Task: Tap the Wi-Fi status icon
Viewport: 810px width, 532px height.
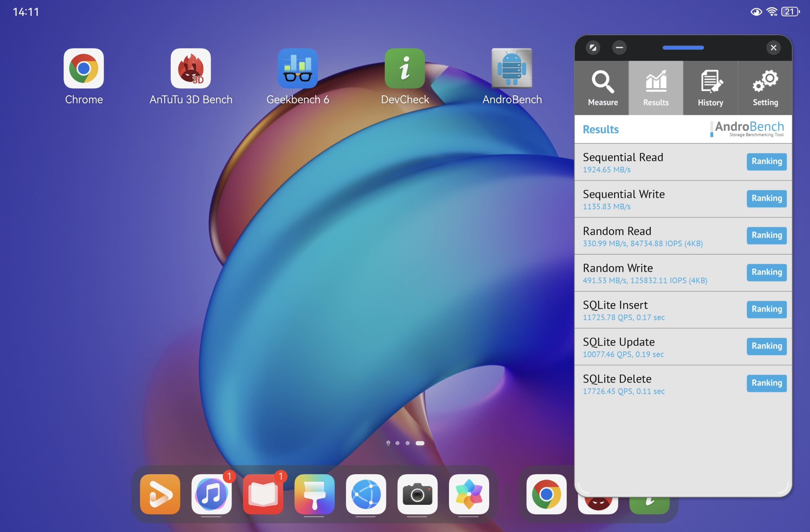Action: point(772,12)
